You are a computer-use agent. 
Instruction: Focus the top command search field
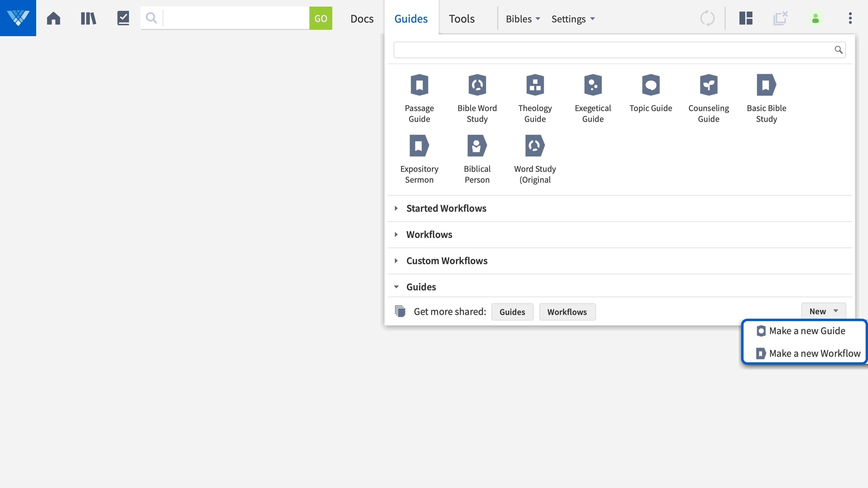[x=236, y=18]
